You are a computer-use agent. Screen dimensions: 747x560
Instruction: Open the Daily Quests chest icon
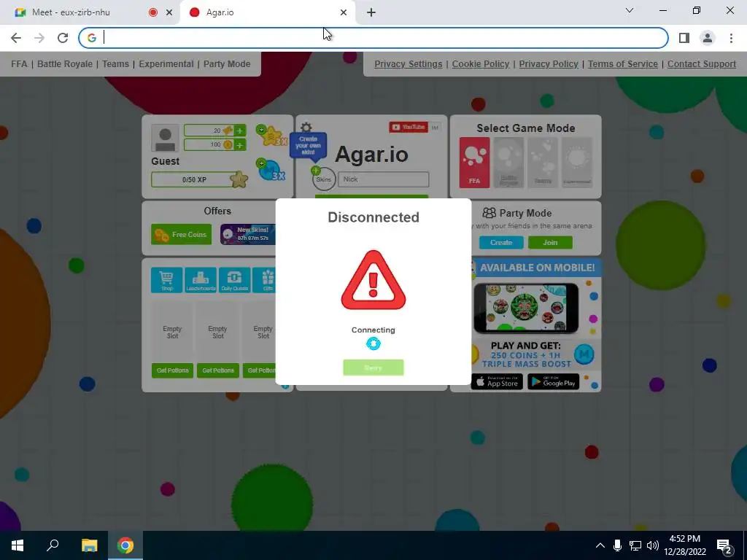234,280
